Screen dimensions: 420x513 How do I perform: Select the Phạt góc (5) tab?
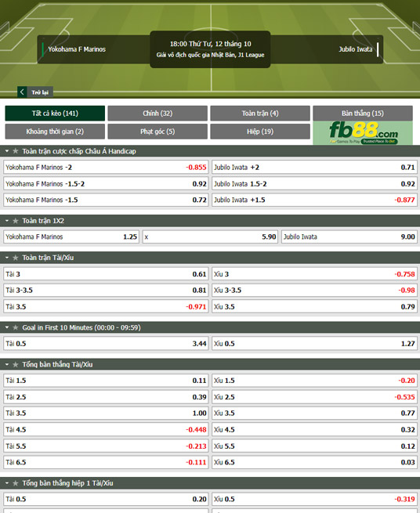[x=157, y=132]
